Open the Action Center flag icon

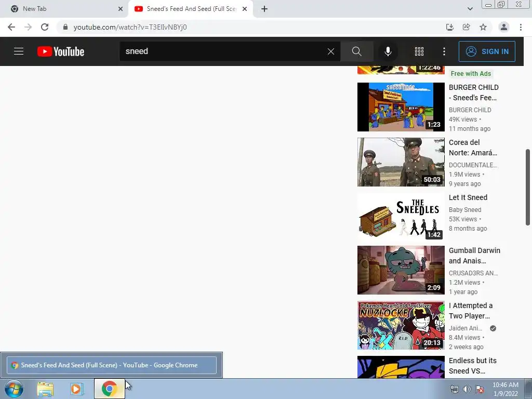[x=480, y=389]
